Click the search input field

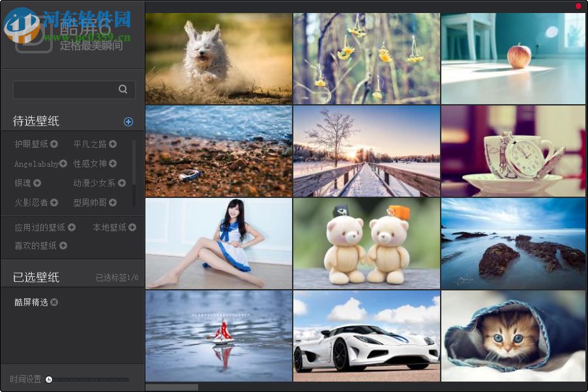click(74, 90)
